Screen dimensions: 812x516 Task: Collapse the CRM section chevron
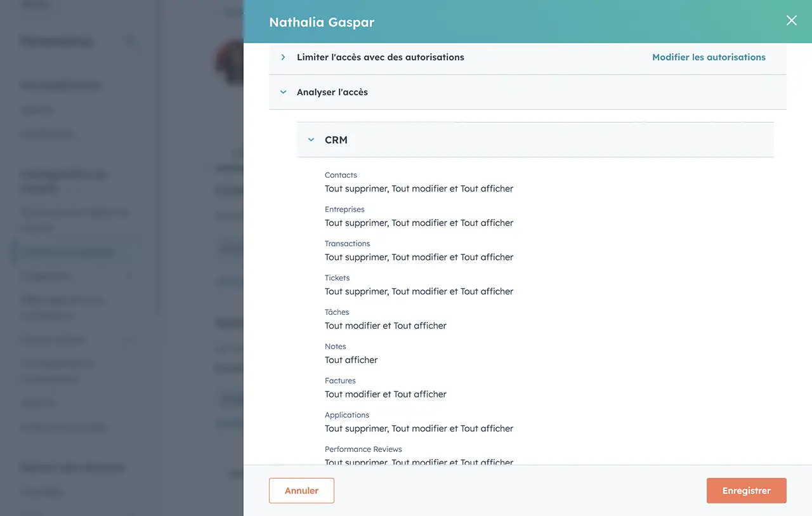point(311,140)
